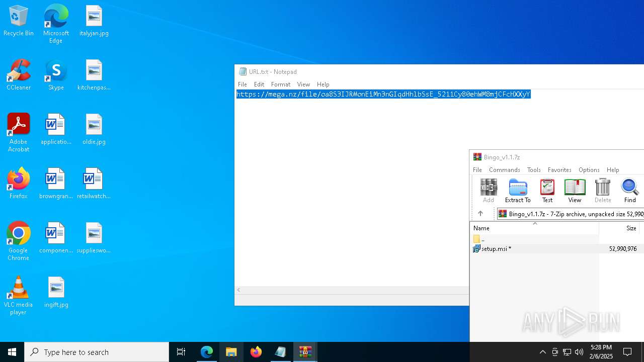Click the selected mega.nz URL text in Notepad
This screenshot has height=362, width=644.
pyautogui.click(x=383, y=95)
